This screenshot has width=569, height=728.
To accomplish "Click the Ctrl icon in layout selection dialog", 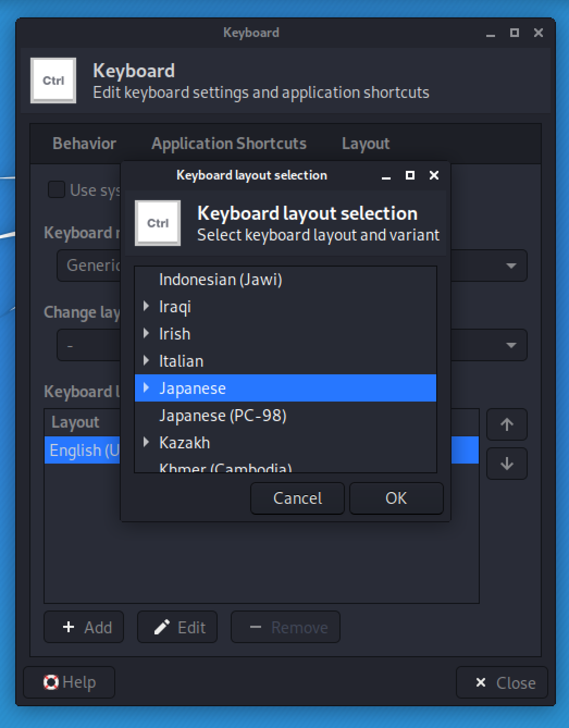I will click(158, 223).
